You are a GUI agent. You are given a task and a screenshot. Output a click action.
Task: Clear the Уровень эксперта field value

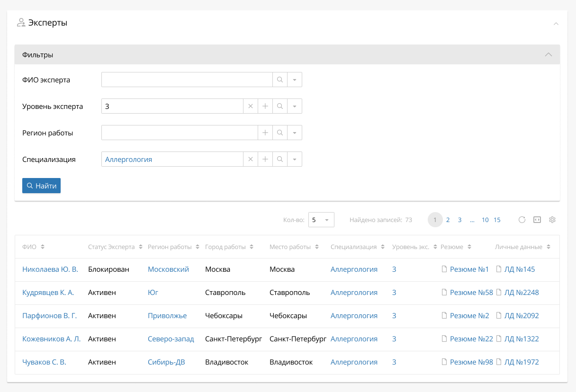(x=251, y=107)
